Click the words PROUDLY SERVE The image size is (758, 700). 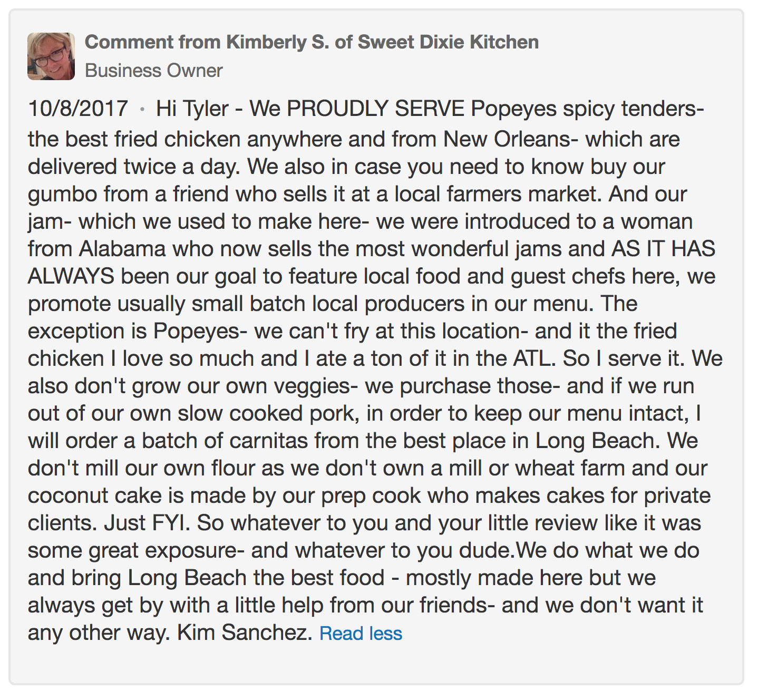pos(376,109)
